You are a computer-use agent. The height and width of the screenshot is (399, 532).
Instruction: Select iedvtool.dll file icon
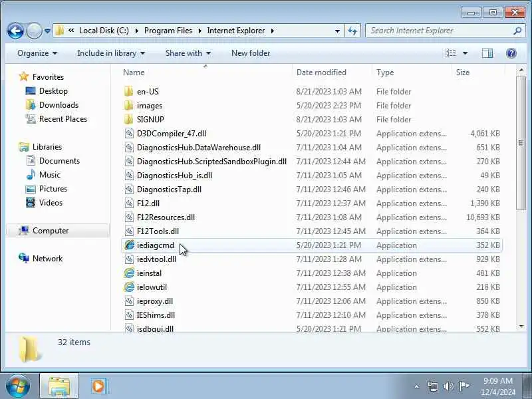tap(128, 259)
